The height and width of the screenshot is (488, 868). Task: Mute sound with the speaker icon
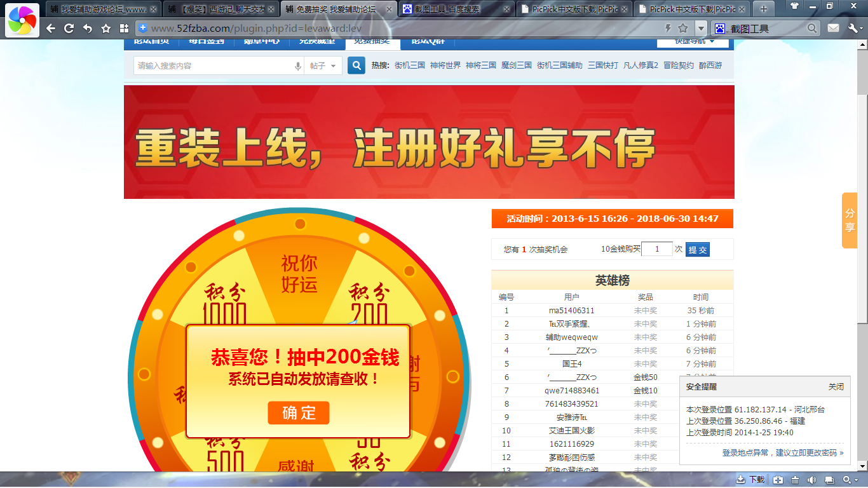click(x=811, y=480)
